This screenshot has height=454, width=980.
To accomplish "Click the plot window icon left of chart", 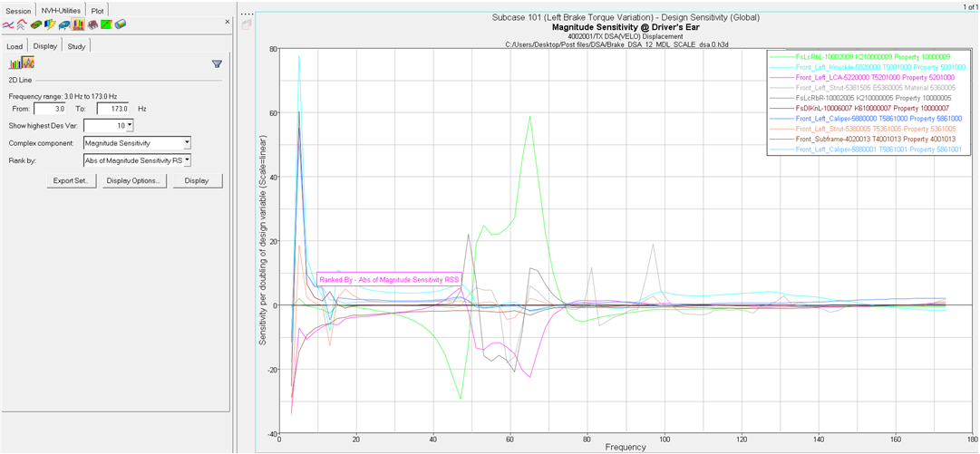I will coord(247,25).
